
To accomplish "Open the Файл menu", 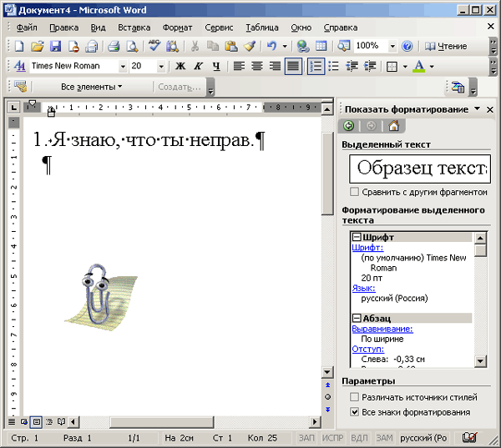I will pos(27,28).
